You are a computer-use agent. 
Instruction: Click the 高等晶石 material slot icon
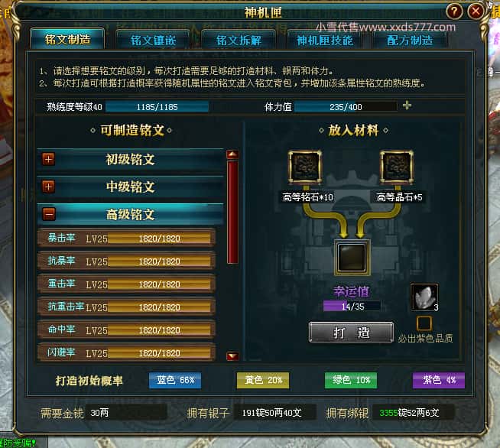pyautogui.click(x=396, y=167)
